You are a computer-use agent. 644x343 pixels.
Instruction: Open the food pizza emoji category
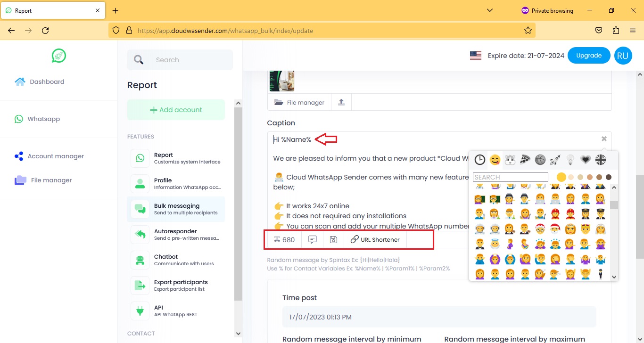coord(525,160)
